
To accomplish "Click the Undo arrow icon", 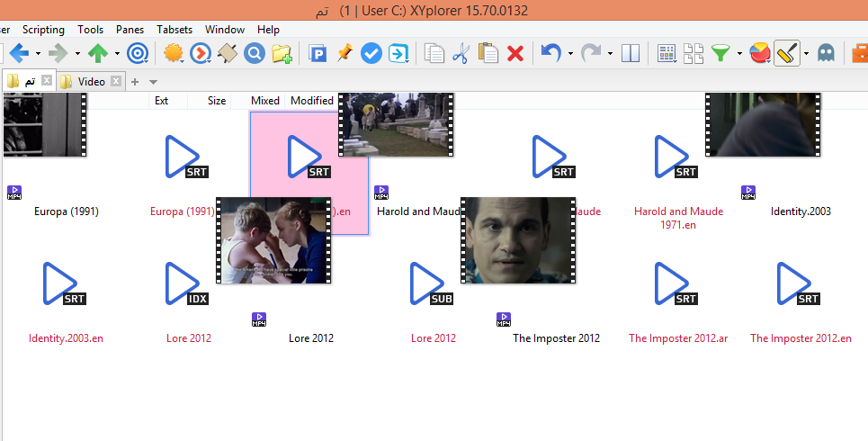I will (x=550, y=53).
